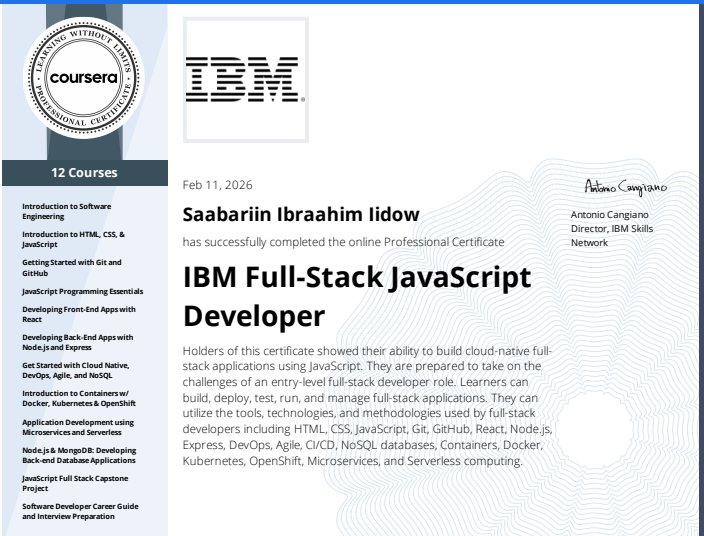Click the printed name Antonio Cangiano
This screenshot has width=704, height=536.
coord(610,215)
